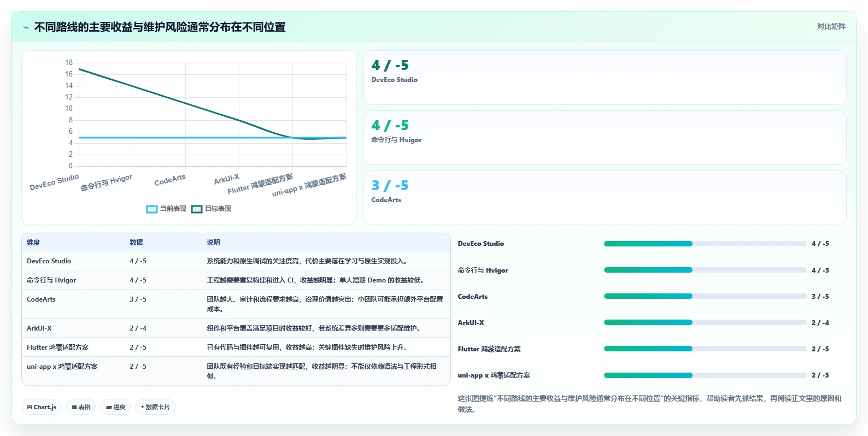Click the Chart.js tag
Image resolution: width=868 pixels, height=436 pixels.
pos(42,407)
